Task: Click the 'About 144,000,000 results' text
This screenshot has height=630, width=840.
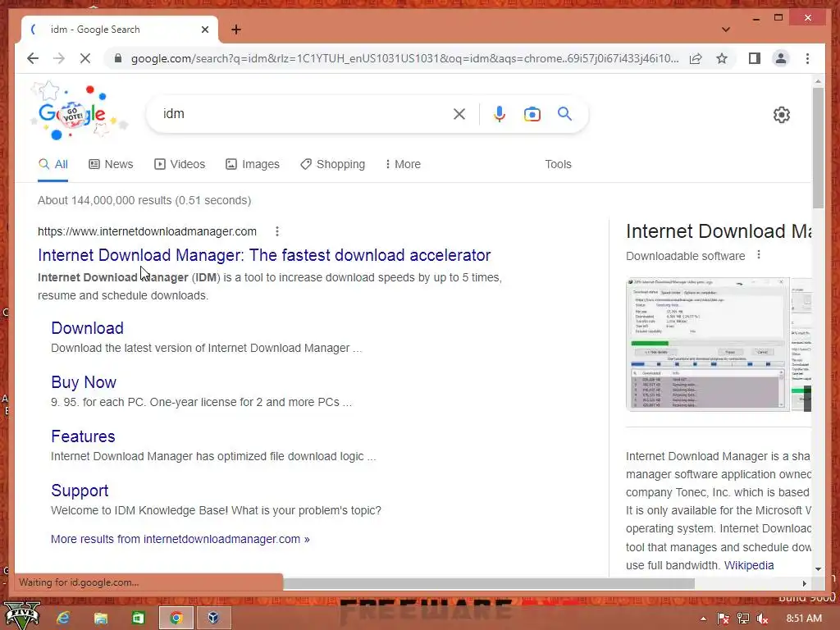Action: [x=144, y=200]
